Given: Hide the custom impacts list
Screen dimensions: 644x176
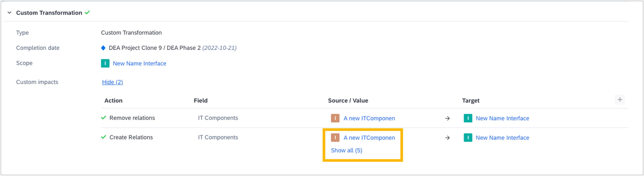Looking at the screenshot, I should point(112,82).
